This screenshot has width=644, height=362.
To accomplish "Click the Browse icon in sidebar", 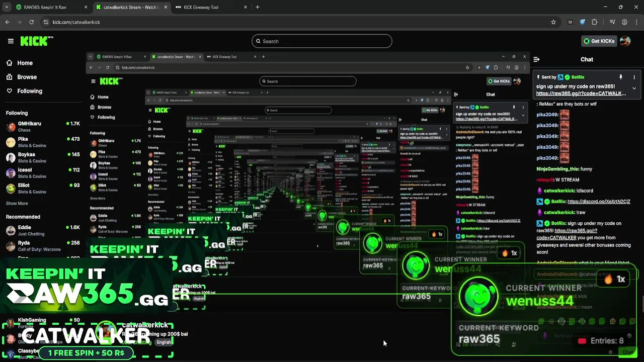I will [9, 77].
